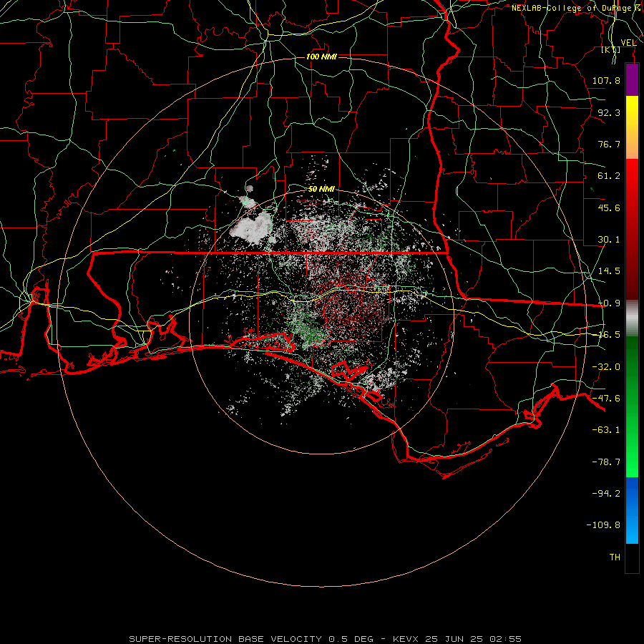Click the yellow-orange gradient segment of color bar

632,127
